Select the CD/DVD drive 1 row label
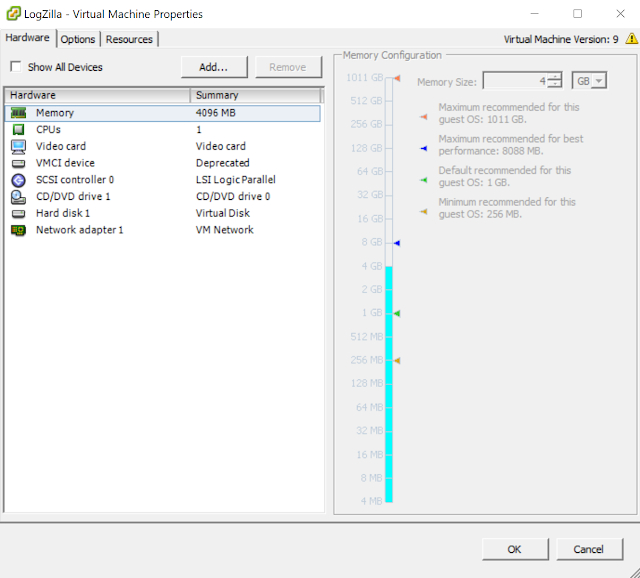The height and width of the screenshot is (578, 640). [x=73, y=197]
